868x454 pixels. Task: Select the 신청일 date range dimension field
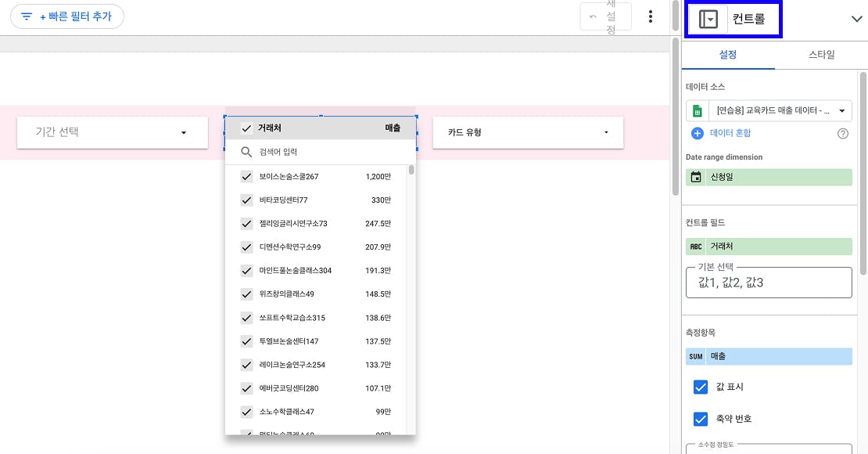[x=769, y=178]
